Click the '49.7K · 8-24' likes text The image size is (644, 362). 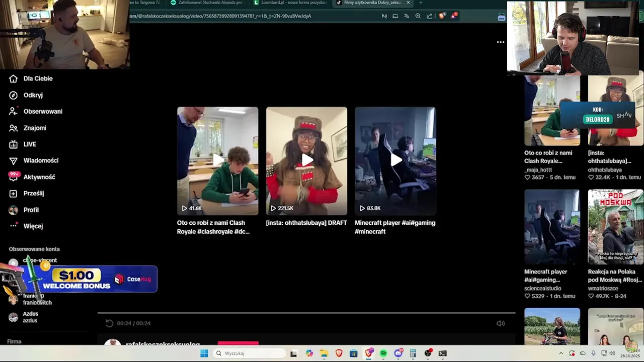pos(607,296)
